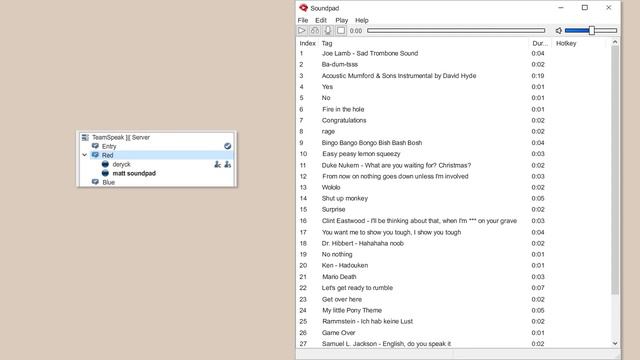Image resolution: width=640 pixels, height=360 pixels.
Task: Select 'You want me to show you tough' sound
Action: (x=391, y=232)
